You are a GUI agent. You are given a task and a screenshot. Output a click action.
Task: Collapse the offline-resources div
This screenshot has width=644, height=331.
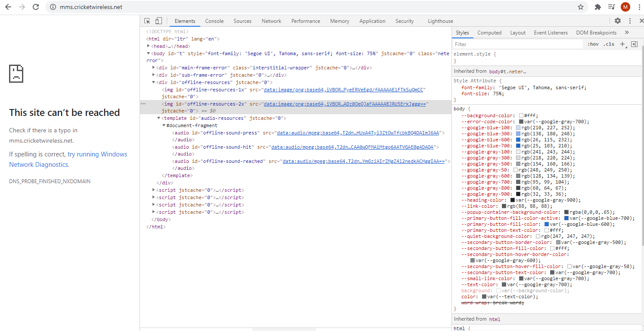[x=154, y=82]
